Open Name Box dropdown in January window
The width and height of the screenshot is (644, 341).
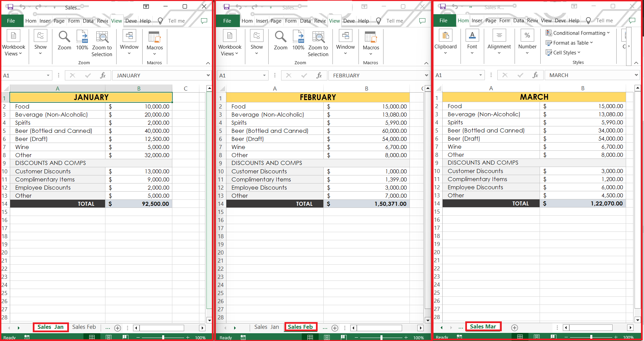coord(48,75)
